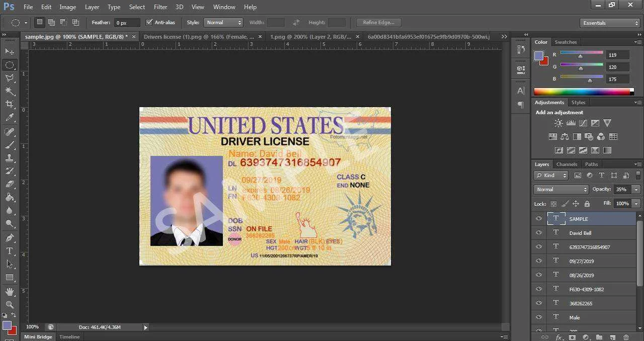Image resolution: width=644 pixels, height=341 pixels.
Task: Toggle lock position for layer
Action: [576, 204]
